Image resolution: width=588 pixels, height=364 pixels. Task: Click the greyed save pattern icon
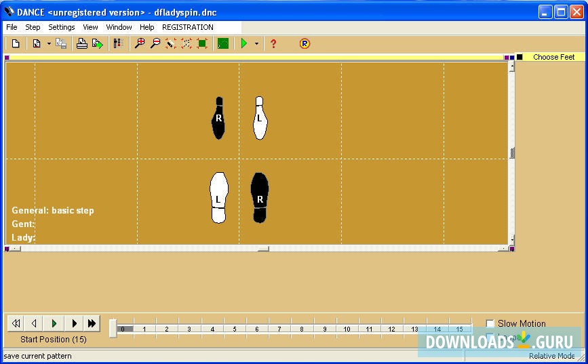pyautogui.click(x=61, y=44)
